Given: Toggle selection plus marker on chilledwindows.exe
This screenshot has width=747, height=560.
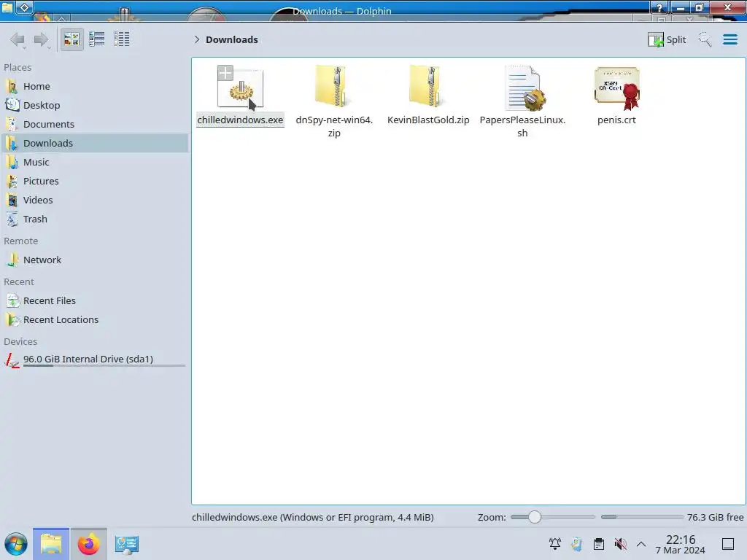Looking at the screenshot, I should click(225, 74).
